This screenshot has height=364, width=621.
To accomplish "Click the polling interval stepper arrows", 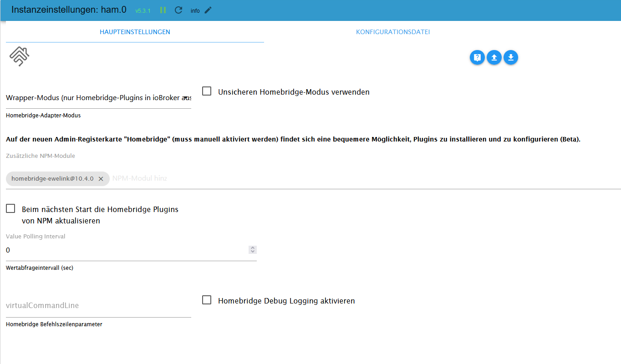I will point(253,250).
